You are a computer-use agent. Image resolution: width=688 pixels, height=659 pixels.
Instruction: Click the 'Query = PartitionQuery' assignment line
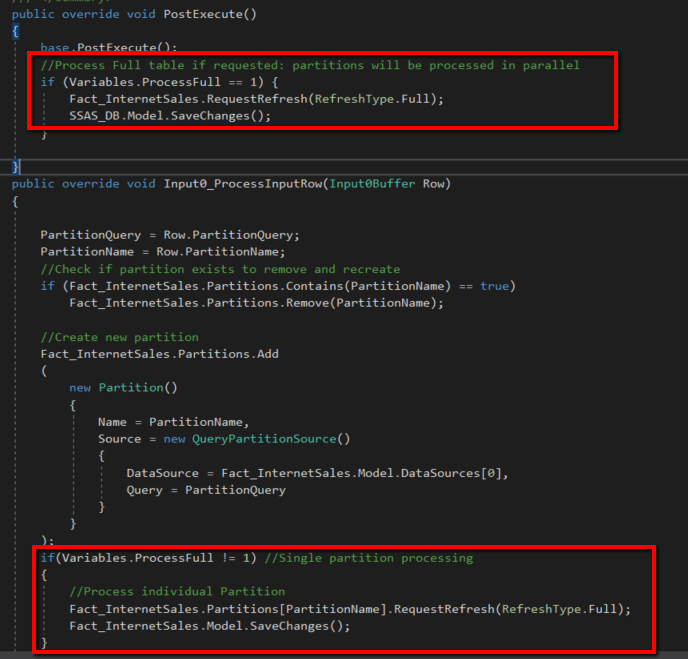[205, 490]
